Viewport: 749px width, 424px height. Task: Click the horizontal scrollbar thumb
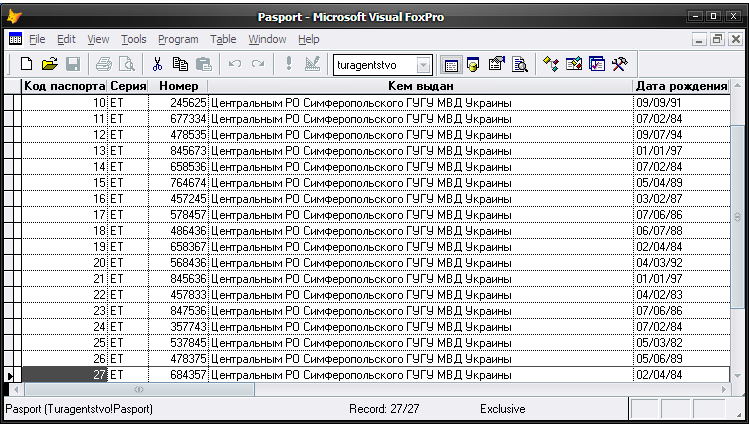[x=139, y=389]
